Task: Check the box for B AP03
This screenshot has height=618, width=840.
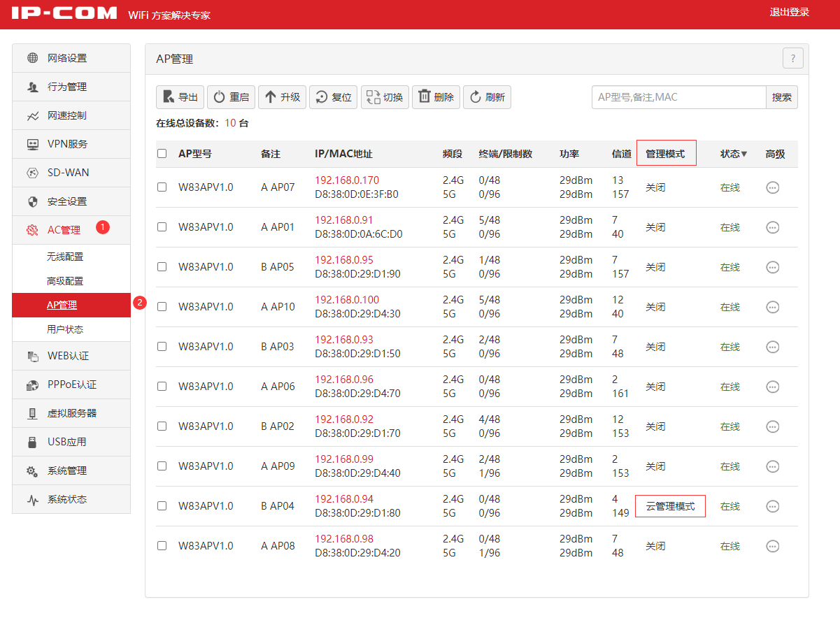Action: click(162, 347)
